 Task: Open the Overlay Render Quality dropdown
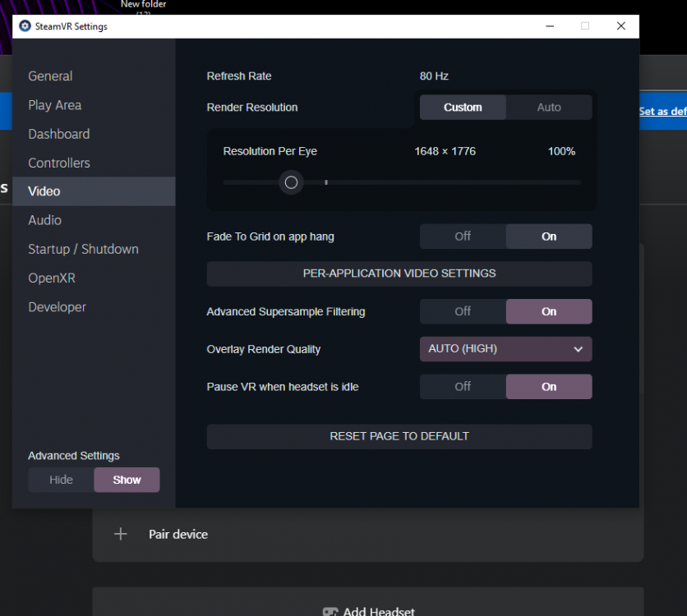pyautogui.click(x=505, y=349)
